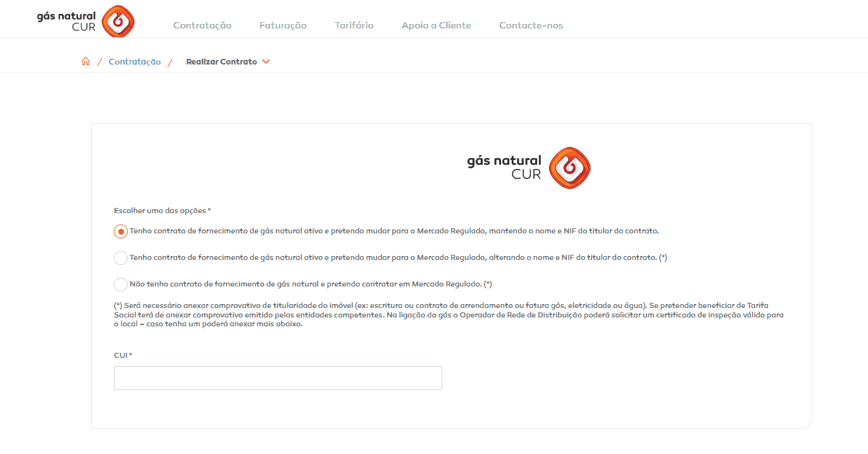Click the Realizar Contrato breadcrumb label
The height and width of the screenshot is (454, 868).
pos(221,62)
